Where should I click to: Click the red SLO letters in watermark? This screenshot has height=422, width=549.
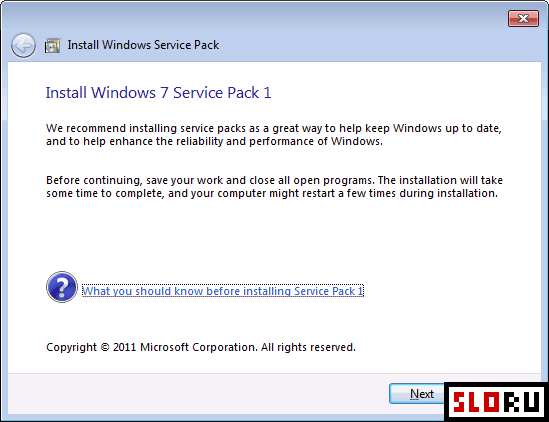[476, 401]
